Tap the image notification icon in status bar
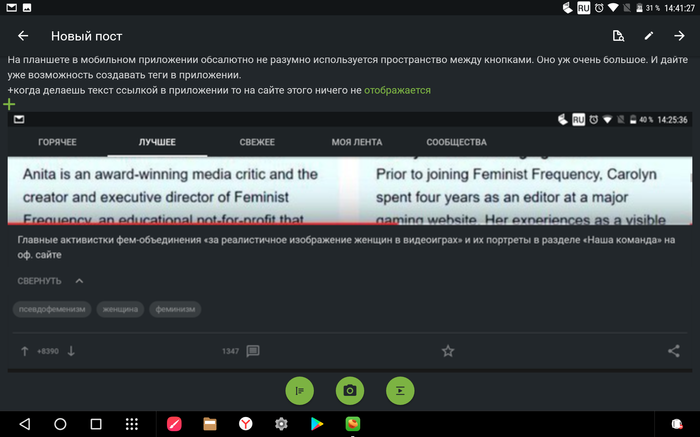This screenshot has width=700, height=437. point(27,8)
